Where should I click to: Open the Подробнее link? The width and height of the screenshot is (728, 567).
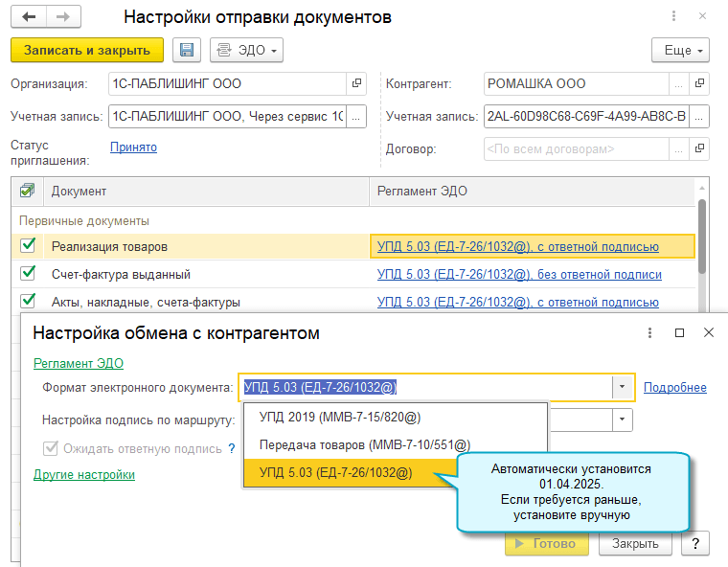click(674, 387)
